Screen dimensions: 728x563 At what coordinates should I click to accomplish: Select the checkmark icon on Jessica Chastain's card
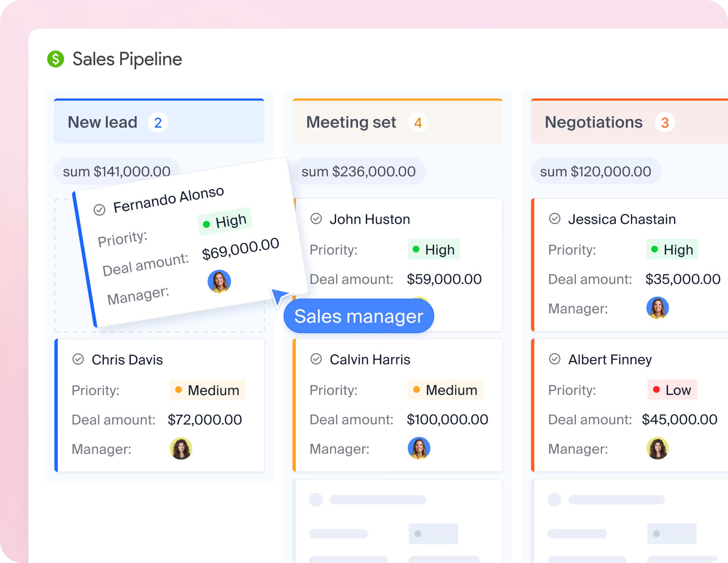(x=554, y=219)
